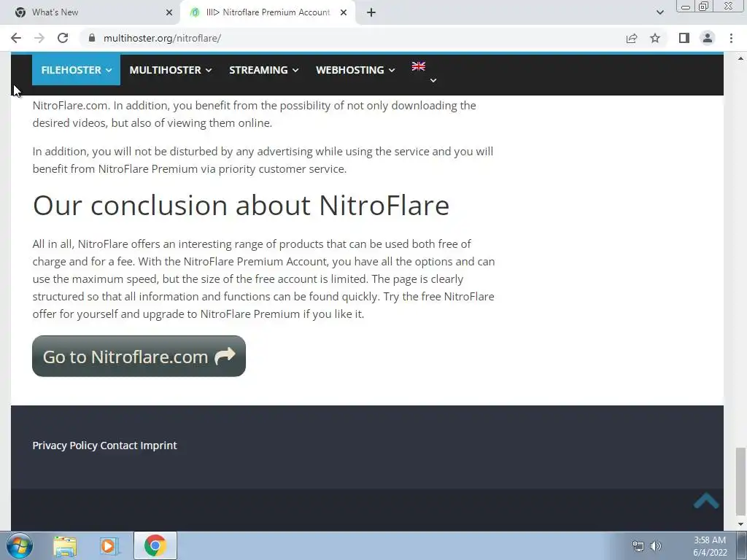Screen dimensions: 747x560
Task: Open Chrome three-dot menu
Action: point(731,38)
